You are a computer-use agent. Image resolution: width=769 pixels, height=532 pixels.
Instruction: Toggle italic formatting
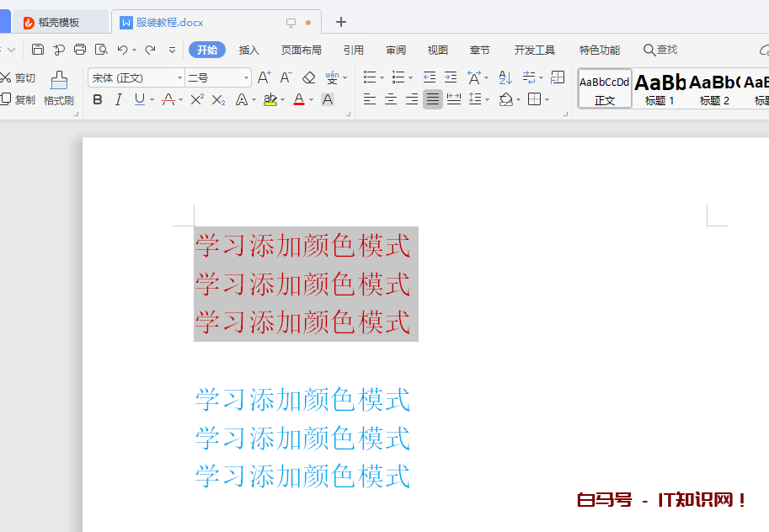pyautogui.click(x=118, y=99)
